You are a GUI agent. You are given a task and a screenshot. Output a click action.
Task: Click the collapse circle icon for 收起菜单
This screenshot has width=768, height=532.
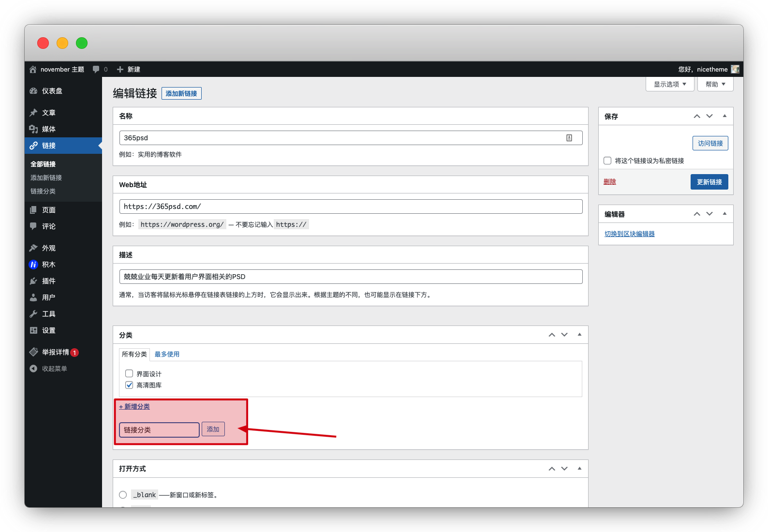pyautogui.click(x=33, y=369)
